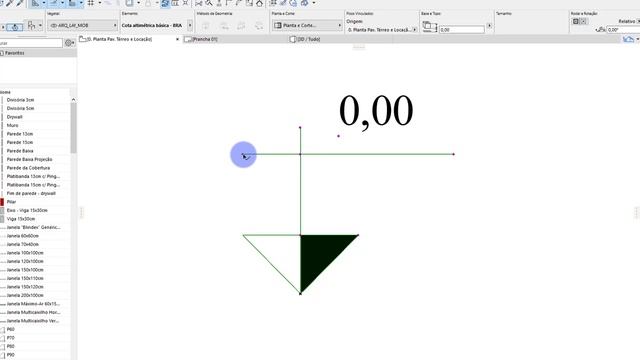Screen dimensions: 640x360
Task: Expand the Base e Topo flyout arrow
Action: pos(489,26)
